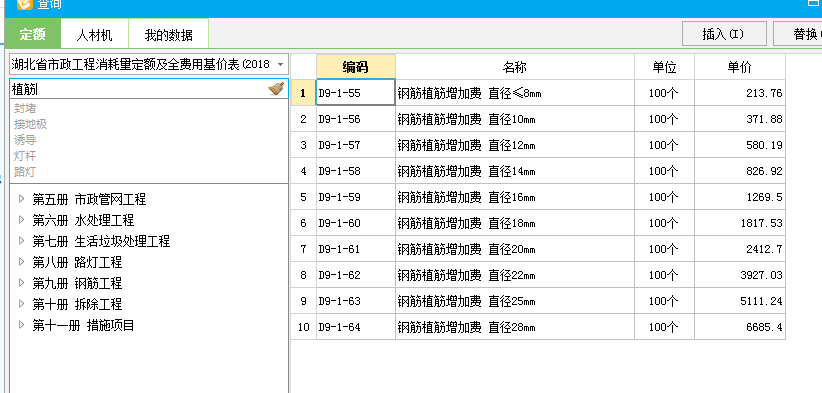Click 钢筋植筋增加费 直径≤8mm name cell

(x=515, y=93)
